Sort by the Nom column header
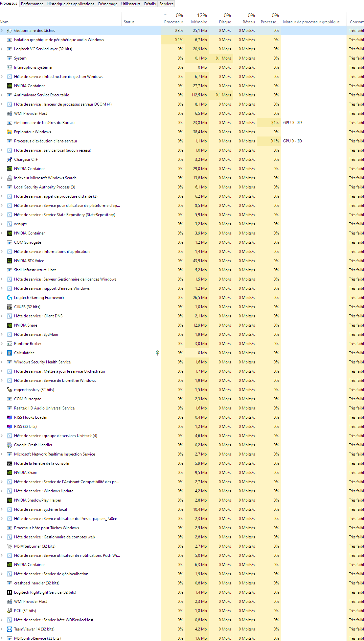 (61, 19)
